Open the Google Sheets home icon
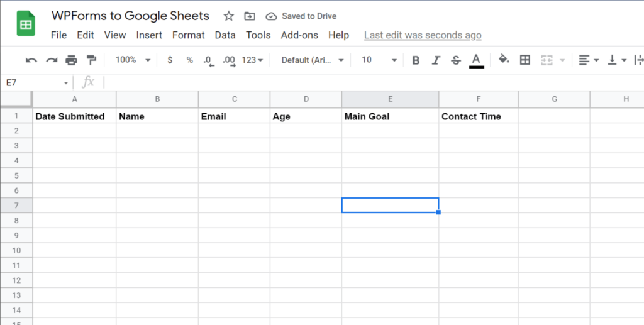The width and height of the screenshot is (644, 325). 26,24
